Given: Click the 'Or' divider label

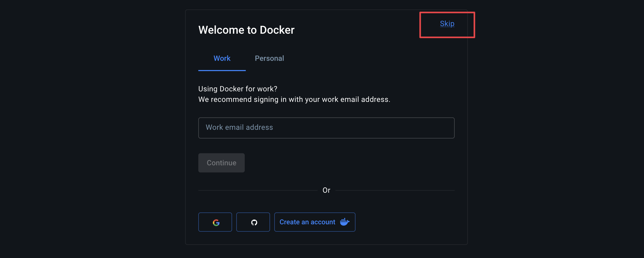Looking at the screenshot, I should pos(326,190).
